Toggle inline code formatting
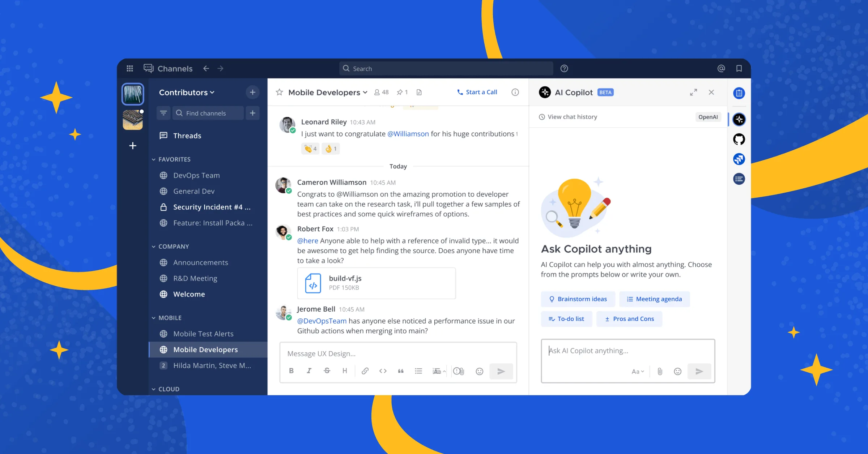868x454 pixels. point(383,371)
